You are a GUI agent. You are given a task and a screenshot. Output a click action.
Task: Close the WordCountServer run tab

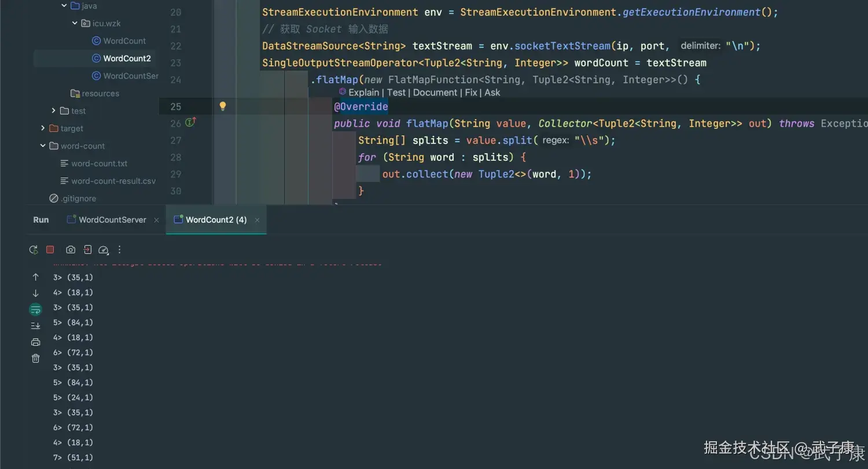157,220
